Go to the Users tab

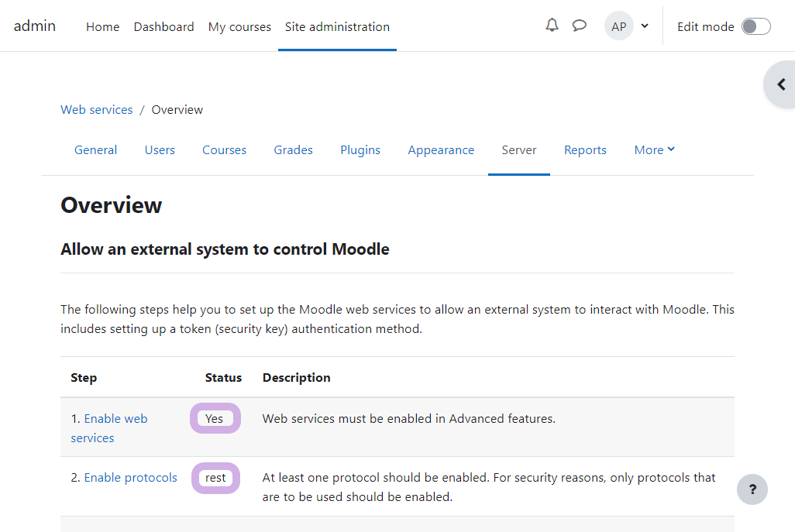160,150
